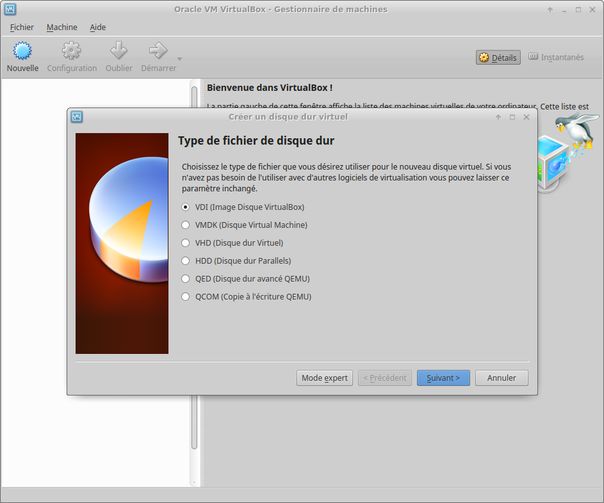Viewport: 604px width, 503px height.
Task: Click the disk pie chart illustration
Action: pyautogui.click(x=122, y=243)
